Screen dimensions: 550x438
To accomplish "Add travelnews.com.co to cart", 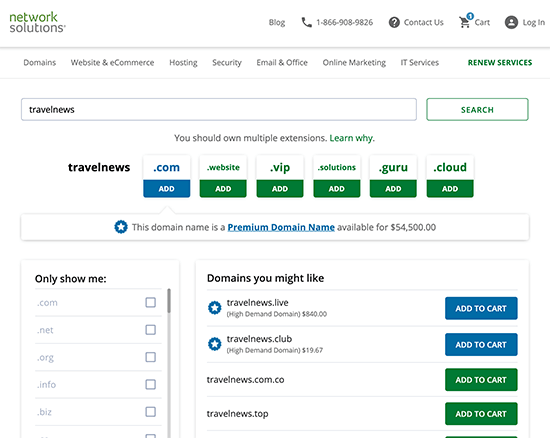I will 481,379.
